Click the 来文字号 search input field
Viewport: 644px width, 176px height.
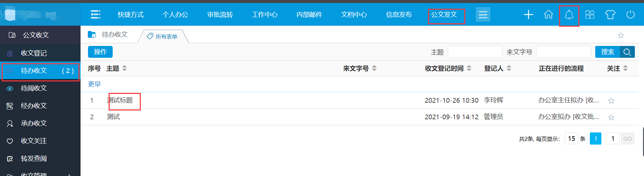pyautogui.click(x=563, y=52)
